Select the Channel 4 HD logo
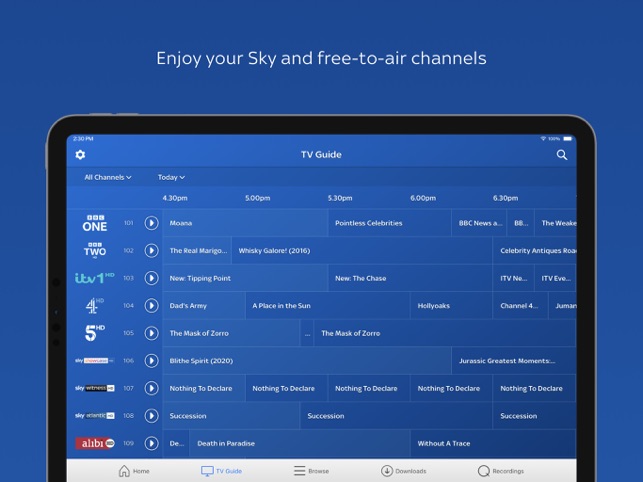Image resolution: width=643 pixels, height=482 pixels. (x=95, y=306)
